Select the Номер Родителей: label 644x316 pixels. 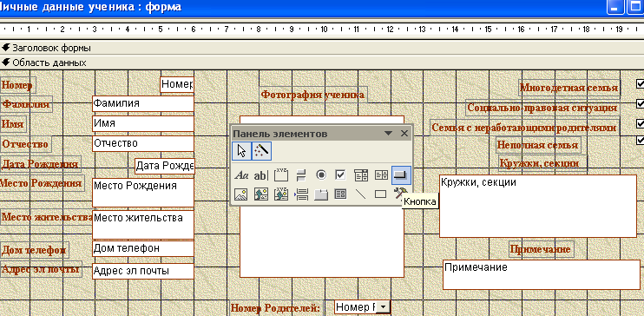(x=275, y=308)
